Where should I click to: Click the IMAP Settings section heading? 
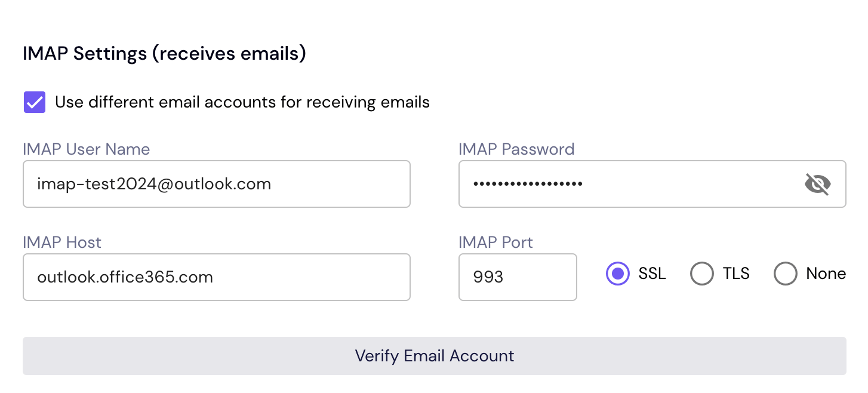[x=164, y=54]
